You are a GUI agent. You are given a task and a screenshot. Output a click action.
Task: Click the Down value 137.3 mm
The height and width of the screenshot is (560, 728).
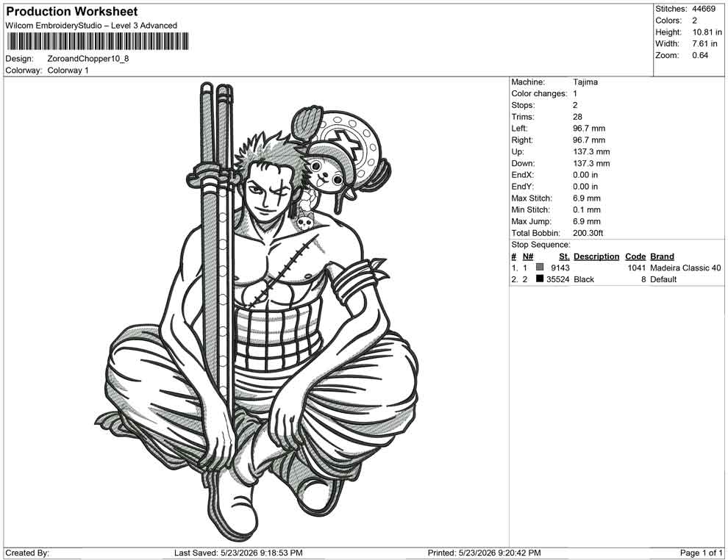[591, 163]
